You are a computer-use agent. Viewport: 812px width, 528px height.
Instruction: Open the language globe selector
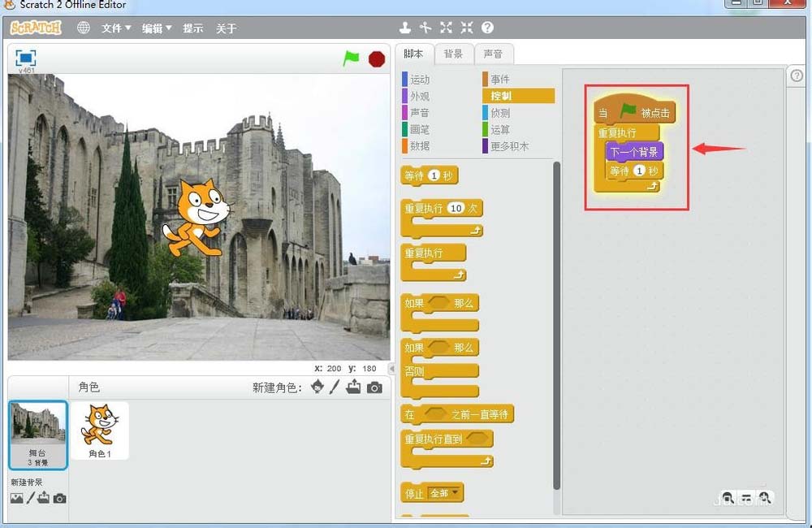[x=82, y=27]
